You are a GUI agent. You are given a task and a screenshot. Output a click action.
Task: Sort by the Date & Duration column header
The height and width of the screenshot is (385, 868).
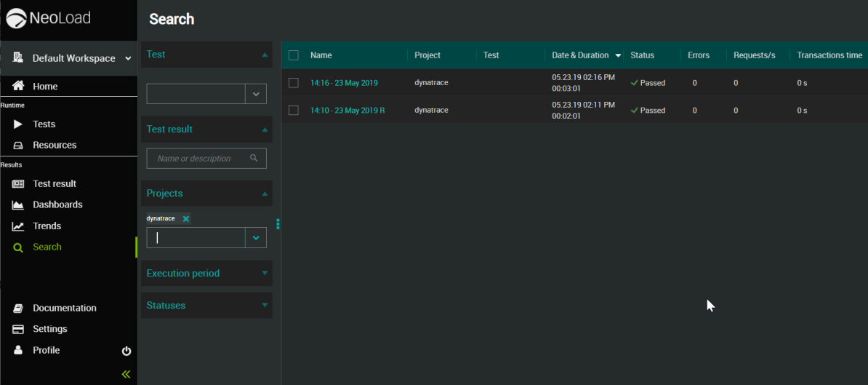point(580,55)
